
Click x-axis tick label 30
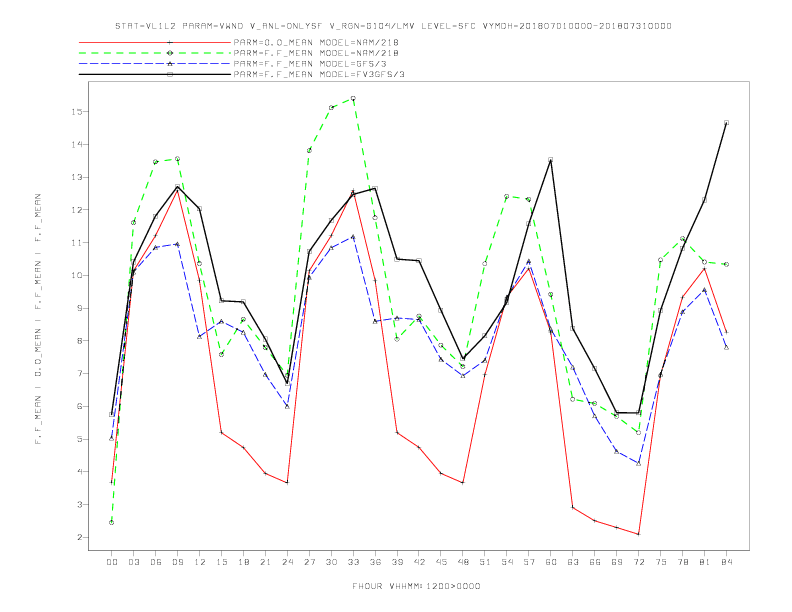(331, 562)
